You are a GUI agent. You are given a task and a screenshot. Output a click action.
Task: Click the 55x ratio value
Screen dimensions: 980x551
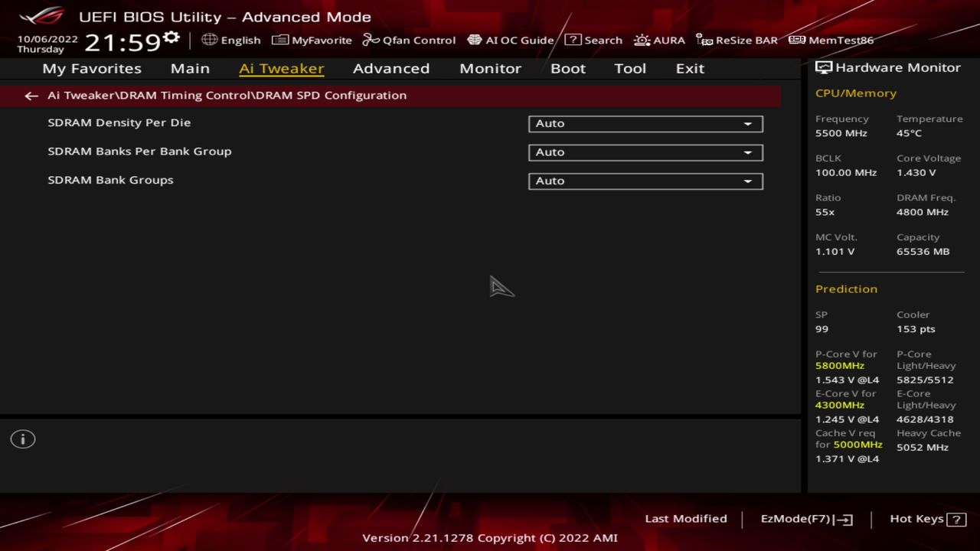(x=825, y=213)
